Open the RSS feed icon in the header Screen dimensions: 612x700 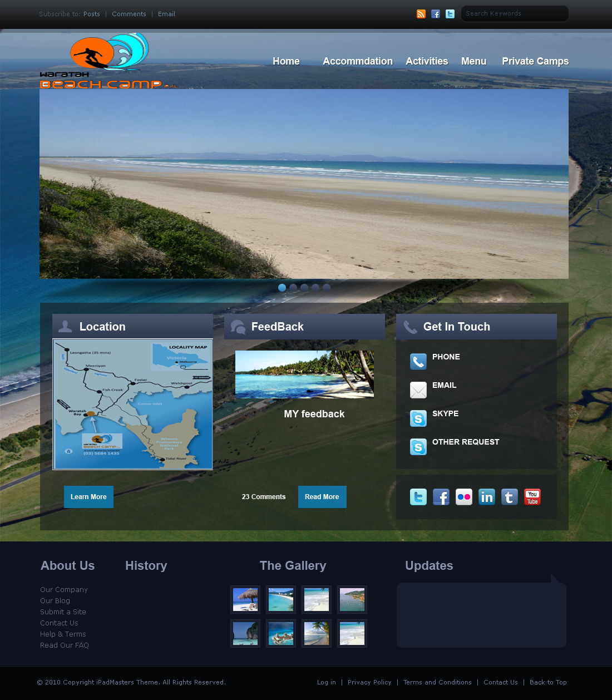click(421, 14)
